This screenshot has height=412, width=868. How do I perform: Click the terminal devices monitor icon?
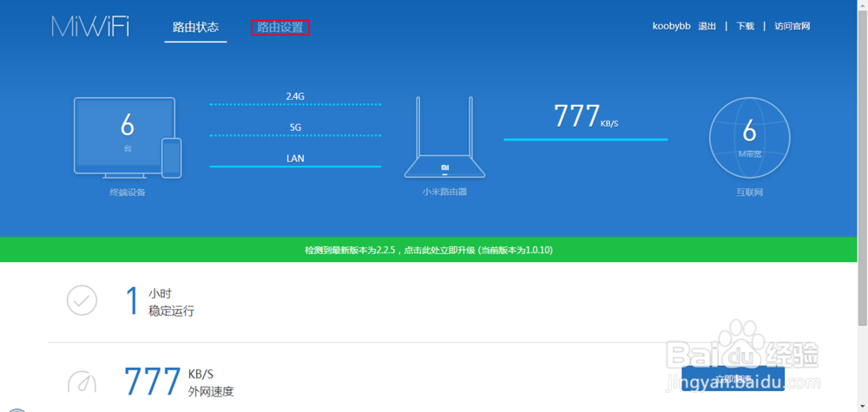point(124,138)
